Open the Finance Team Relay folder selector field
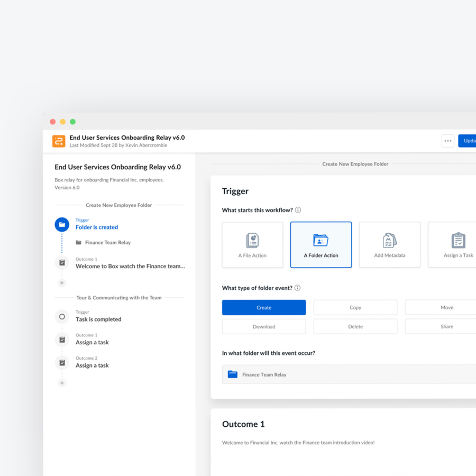The width and height of the screenshot is (476, 476). click(349, 374)
